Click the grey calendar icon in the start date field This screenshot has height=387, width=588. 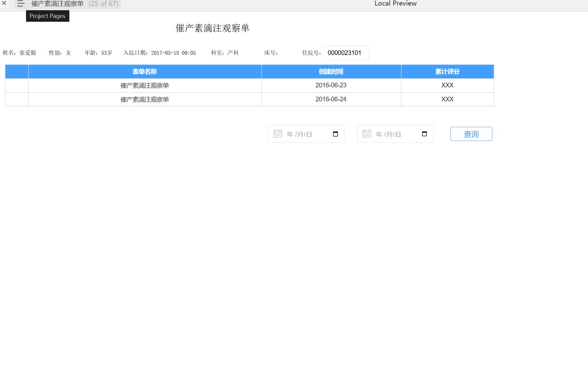[x=277, y=134]
